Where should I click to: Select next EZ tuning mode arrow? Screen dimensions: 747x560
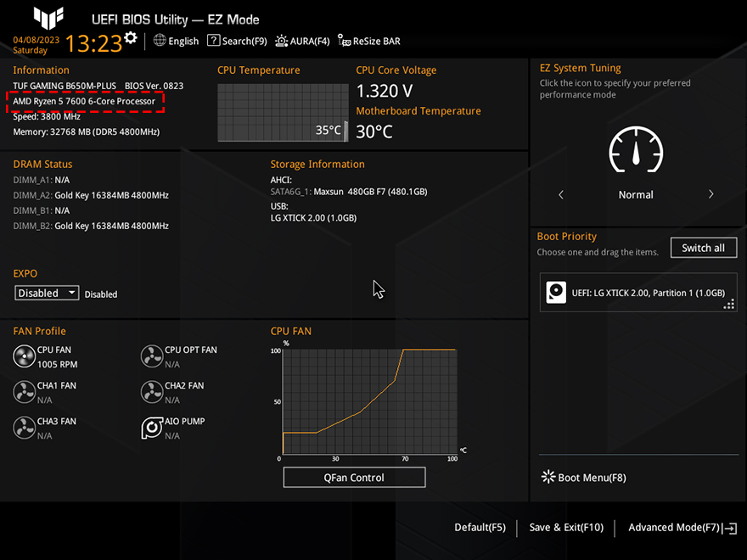710,194
